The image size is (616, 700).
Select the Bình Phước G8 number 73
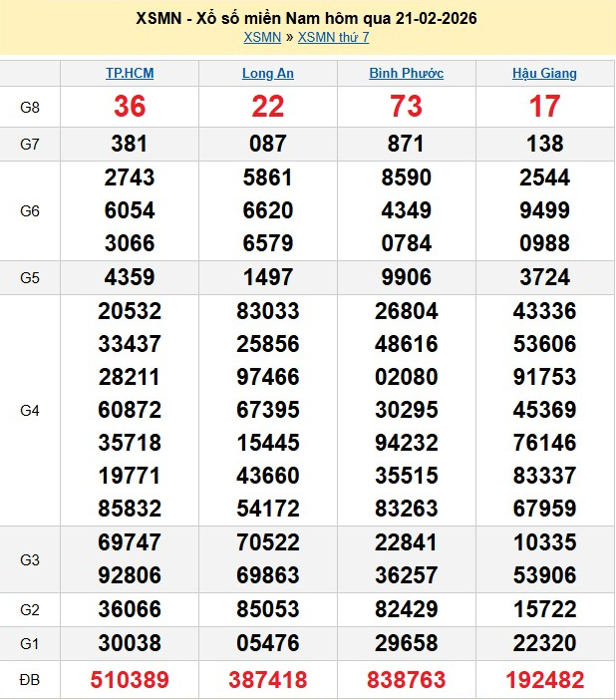(406, 107)
